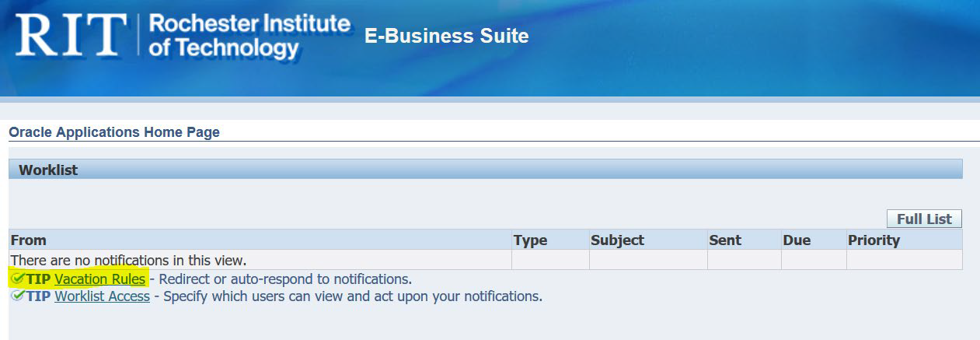Viewport: 980px width, 340px height.
Task: Click the Sent column header
Action: 725,240
